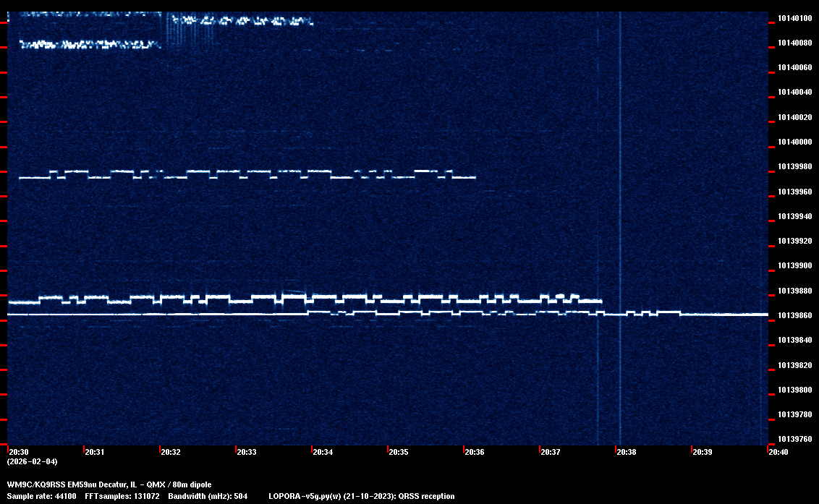Click the 20:40 time label
The image size is (819, 504).
(778, 452)
